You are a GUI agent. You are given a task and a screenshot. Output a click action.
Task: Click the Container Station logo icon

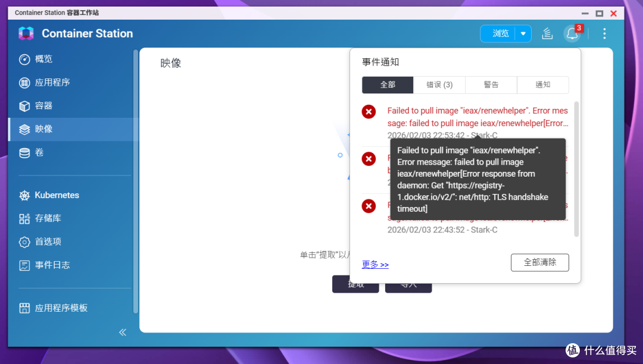(x=26, y=33)
